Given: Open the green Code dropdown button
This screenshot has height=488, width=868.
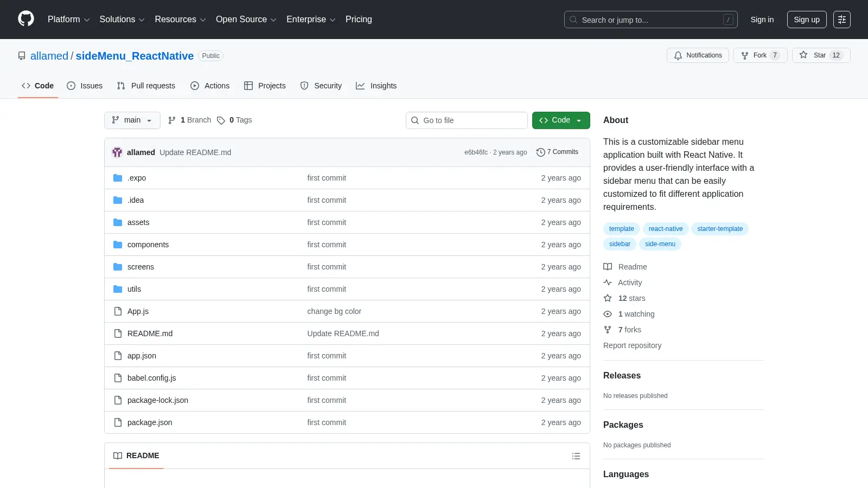Looking at the screenshot, I should coord(561,120).
